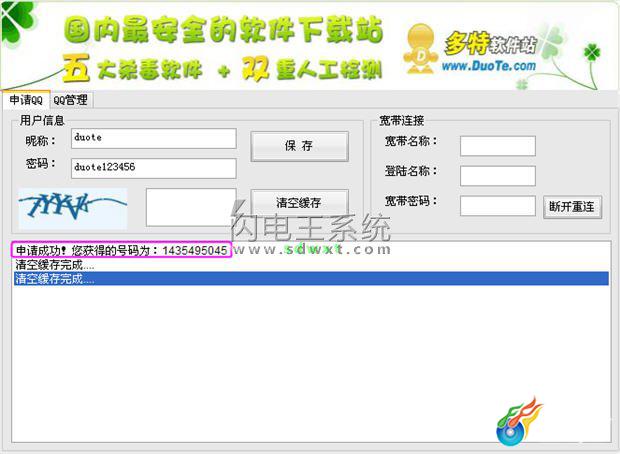The height and width of the screenshot is (454, 620).
Task: Click the golden DuoTe mascot icon
Action: click(421, 49)
